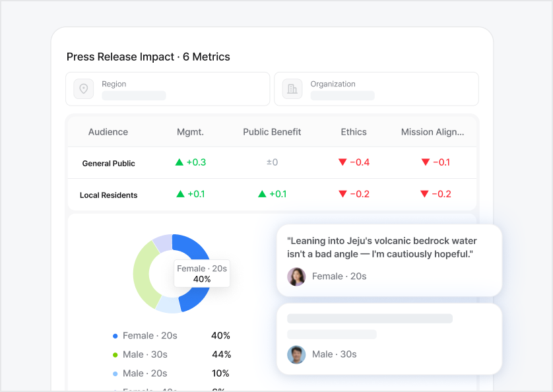The height and width of the screenshot is (392, 553).
Task: Click the Ethics column header
Action: tap(354, 132)
